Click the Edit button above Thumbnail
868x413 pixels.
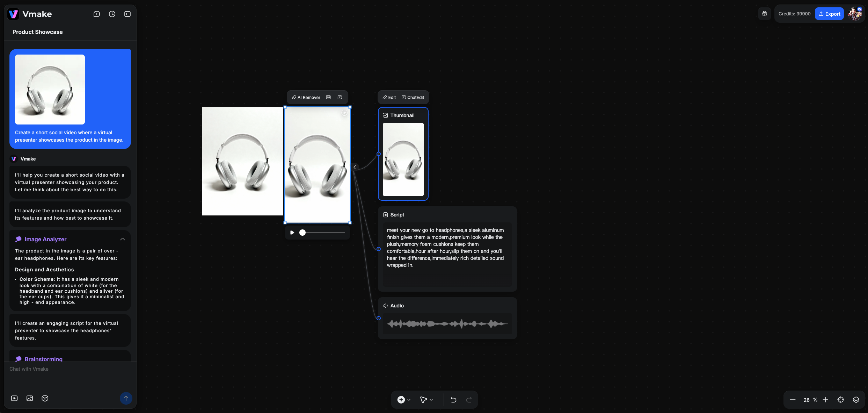pos(389,98)
